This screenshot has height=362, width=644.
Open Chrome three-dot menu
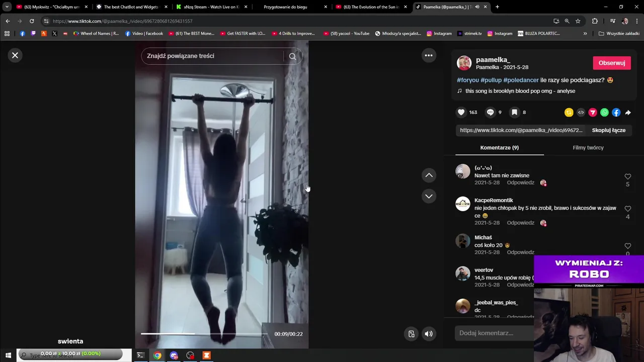coord(637,21)
